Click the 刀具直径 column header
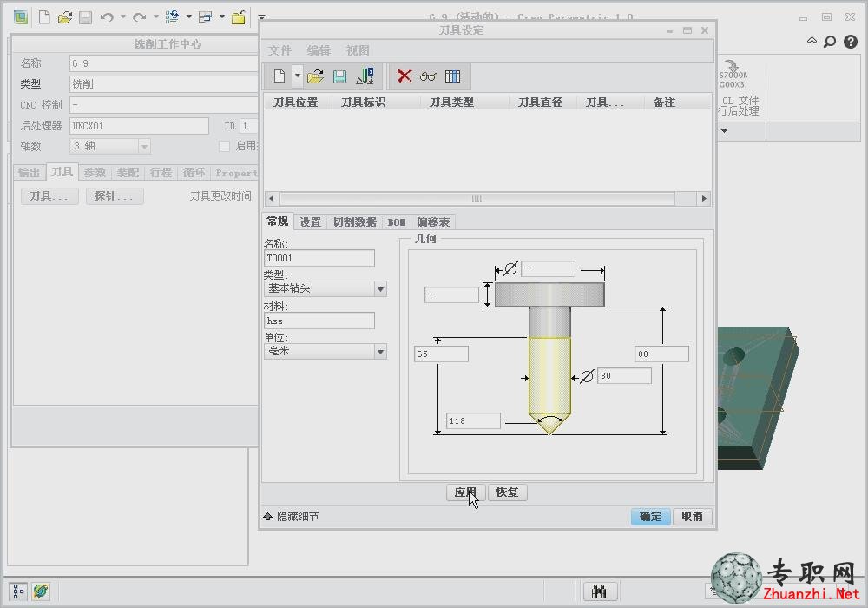Screen dimensions: 868x608 pyautogui.click(x=541, y=102)
